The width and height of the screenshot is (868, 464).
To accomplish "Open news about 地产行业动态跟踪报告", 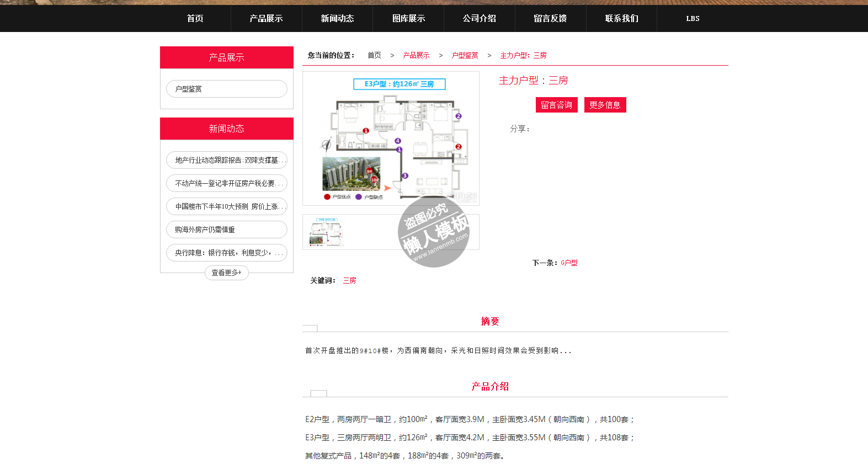I will pos(226,160).
